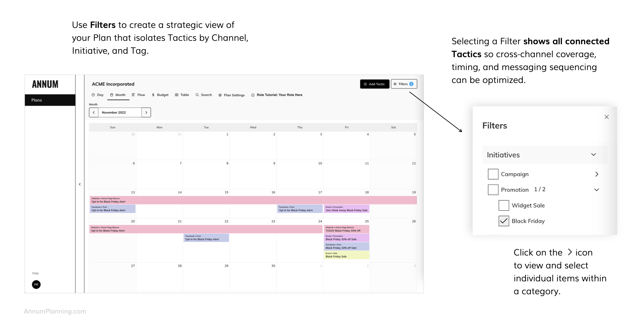Open the Search view

(x=203, y=95)
